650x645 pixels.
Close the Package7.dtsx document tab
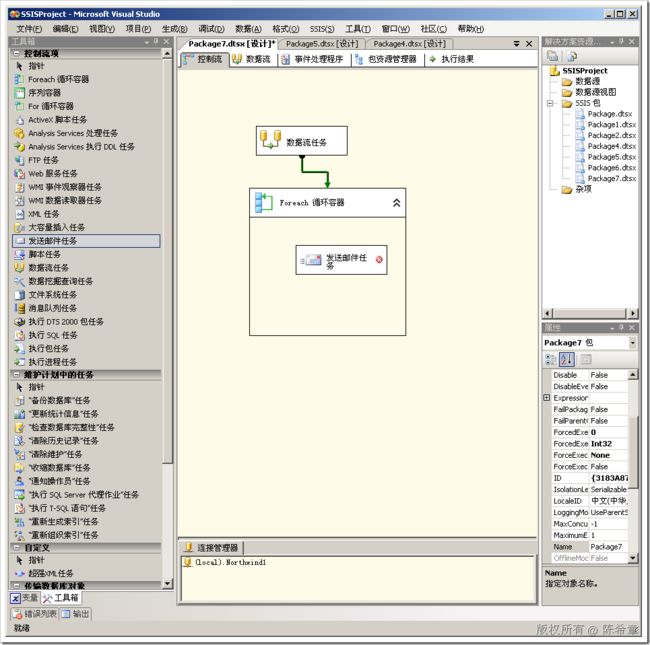point(529,44)
